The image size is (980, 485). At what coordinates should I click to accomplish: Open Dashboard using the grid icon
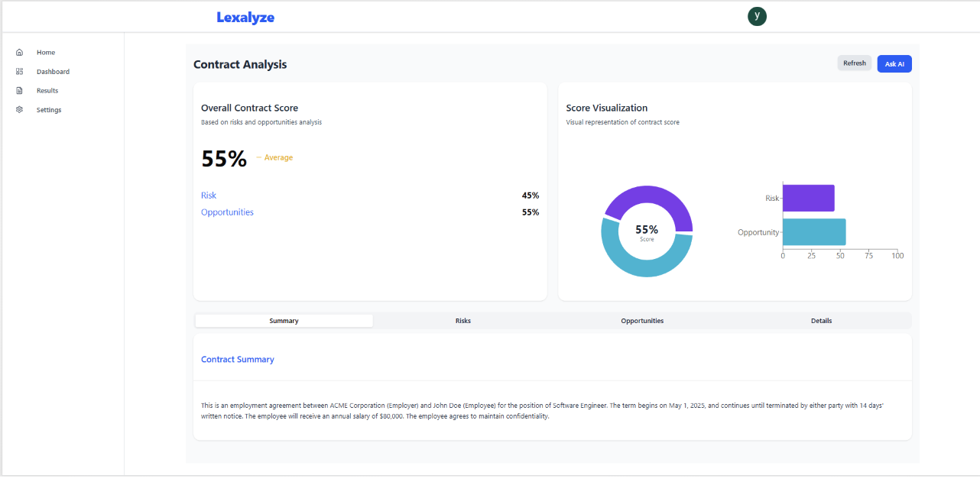(19, 71)
